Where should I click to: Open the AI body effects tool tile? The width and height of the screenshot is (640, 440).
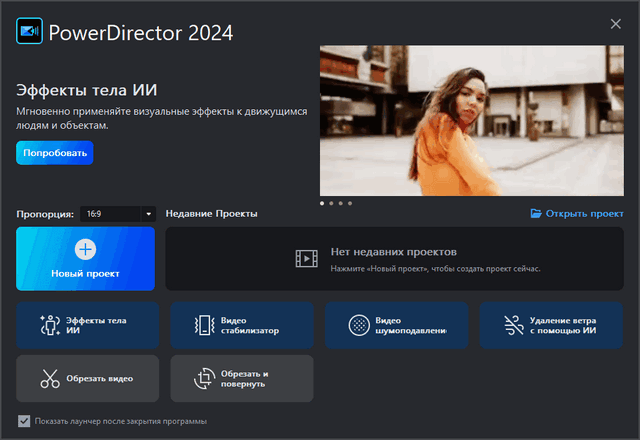87,324
